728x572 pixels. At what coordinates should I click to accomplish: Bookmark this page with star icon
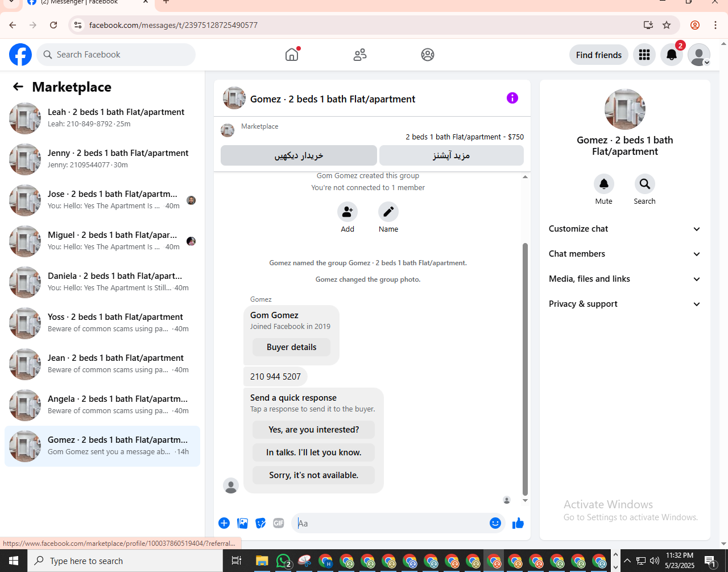point(667,25)
